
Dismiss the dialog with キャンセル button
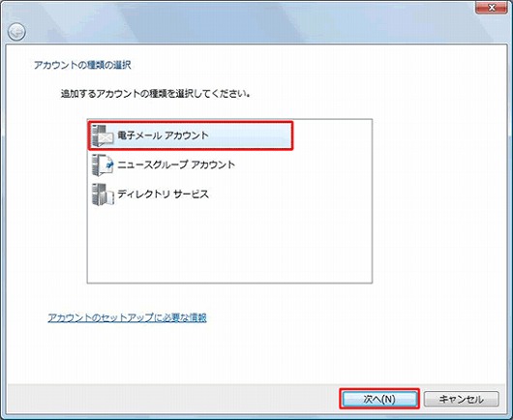pyautogui.click(x=462, y=399)
